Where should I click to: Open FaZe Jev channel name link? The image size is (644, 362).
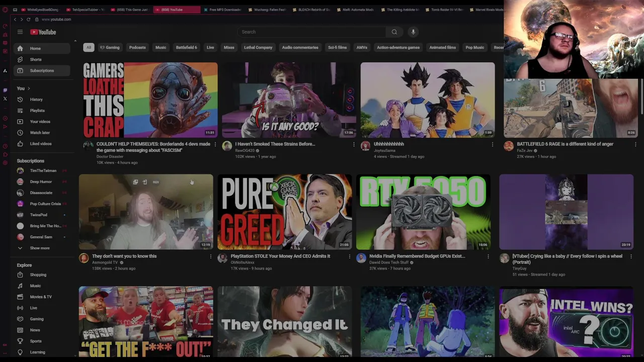click(x=524, y=150)
